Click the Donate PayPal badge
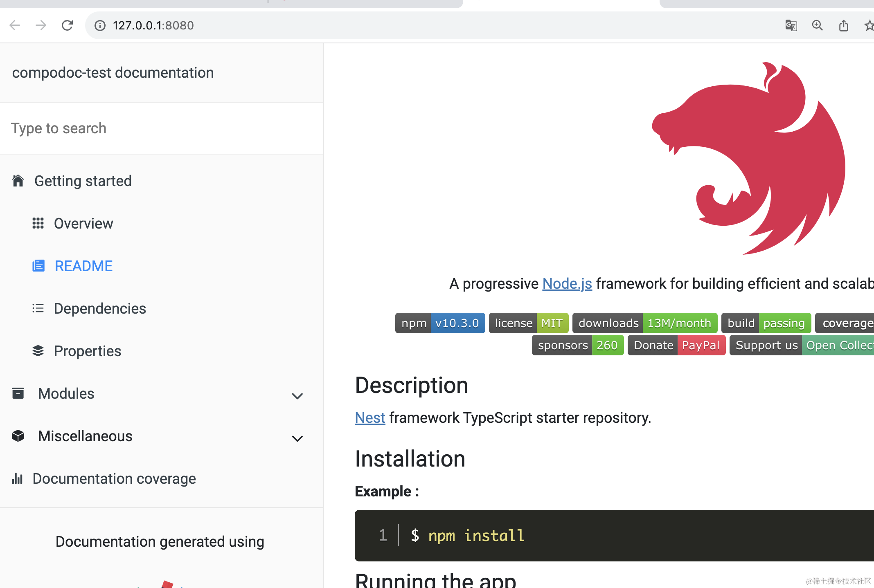Screen dimensions: 874x588 coord(676,345)
